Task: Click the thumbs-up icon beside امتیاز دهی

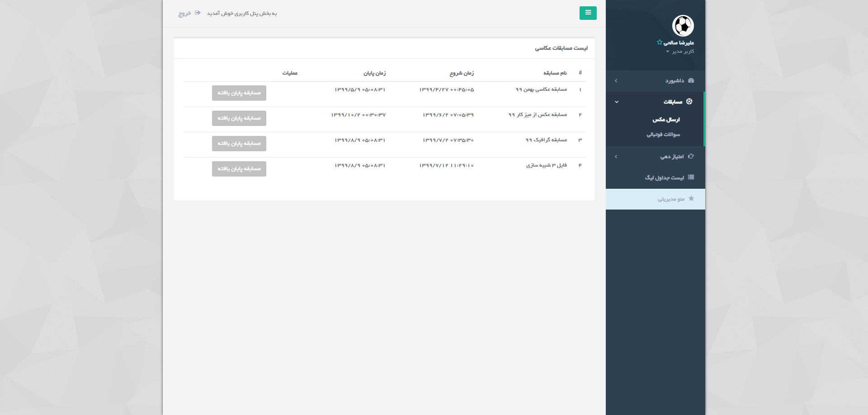Action: click(691, 156)
